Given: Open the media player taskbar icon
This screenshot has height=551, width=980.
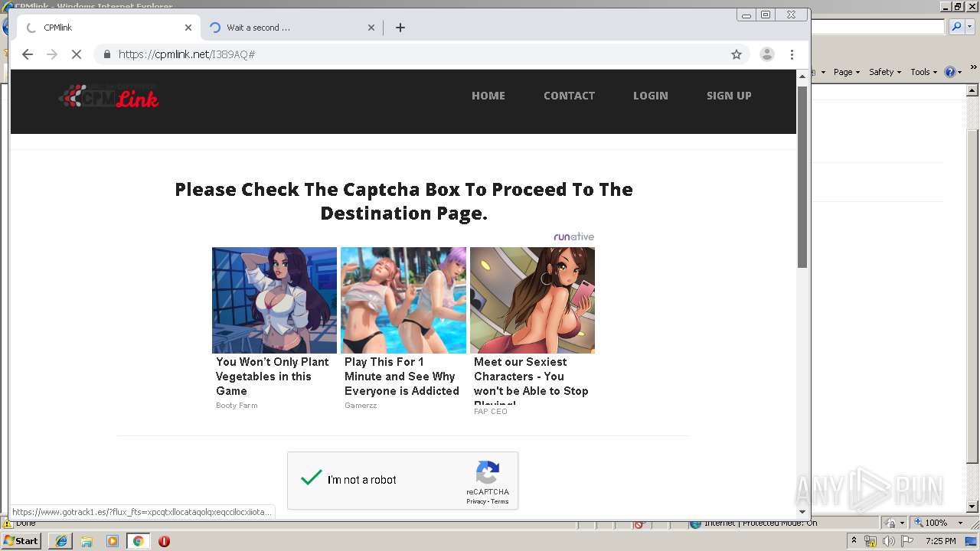Looking at the screenshot, I should [113, 541].
